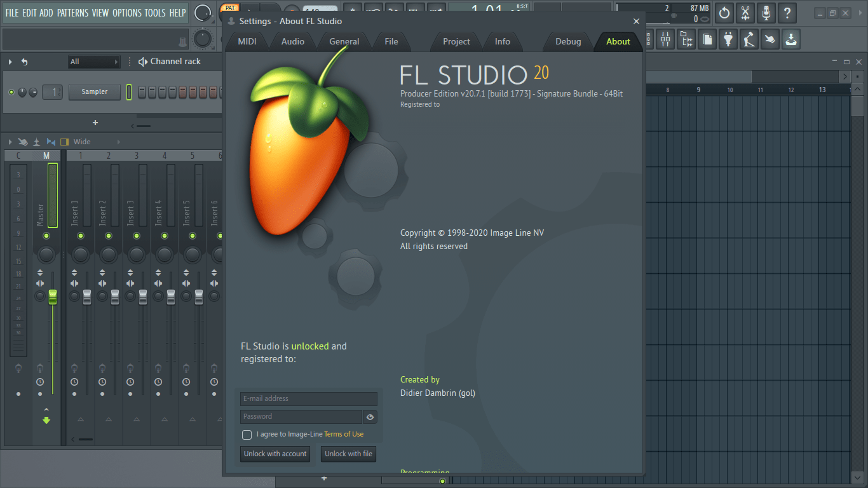868x488 pixels.
Task: Open the TOOLS menu
Action: [x=155, y=13]
